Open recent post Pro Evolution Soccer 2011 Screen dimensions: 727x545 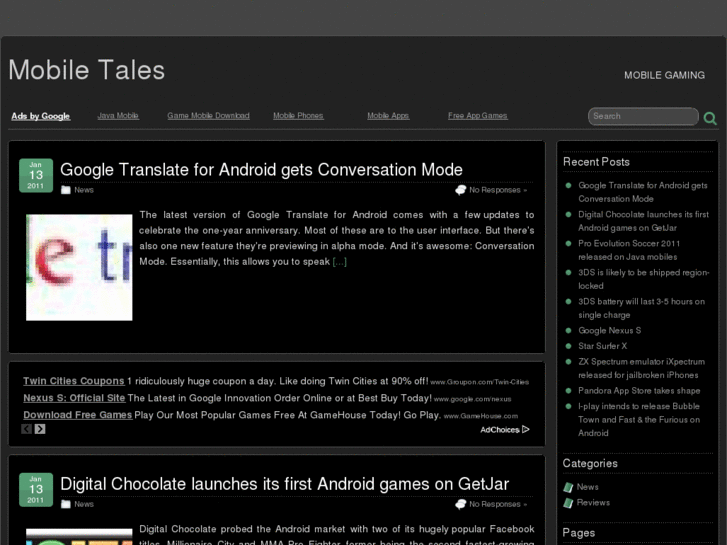pos(629,250)
